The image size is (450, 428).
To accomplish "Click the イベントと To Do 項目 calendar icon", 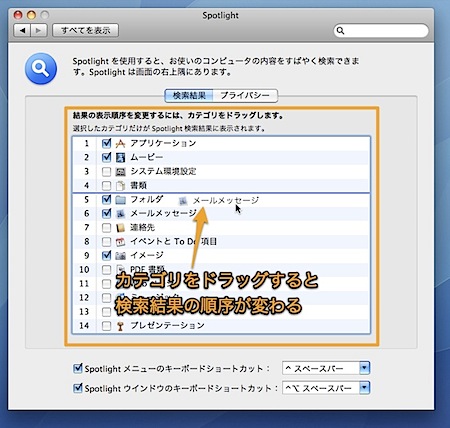I will pyautogui.click(x=120, y=242).
